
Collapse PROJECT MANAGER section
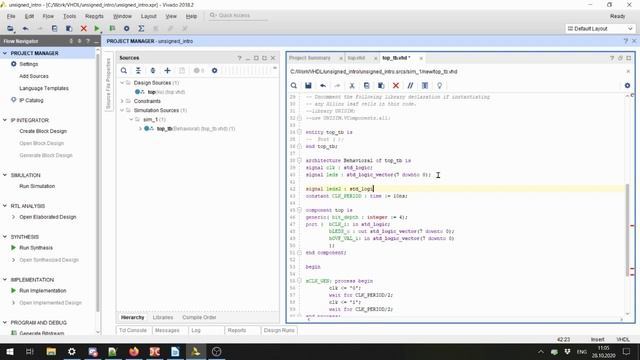pyautogui.click(x=5, y=53)
